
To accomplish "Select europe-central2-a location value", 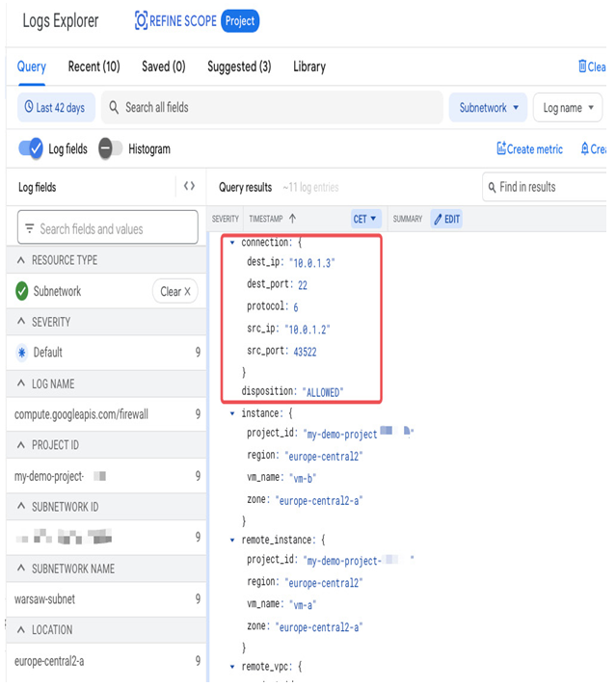I will 107,661.
